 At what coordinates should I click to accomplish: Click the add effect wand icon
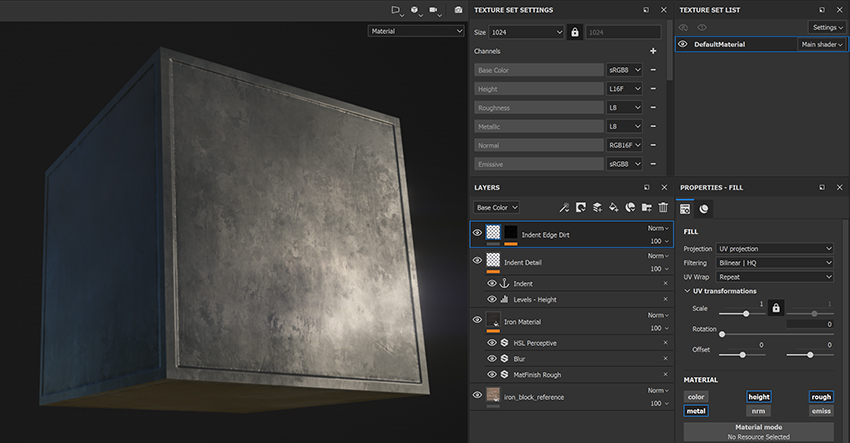point(564,207)
